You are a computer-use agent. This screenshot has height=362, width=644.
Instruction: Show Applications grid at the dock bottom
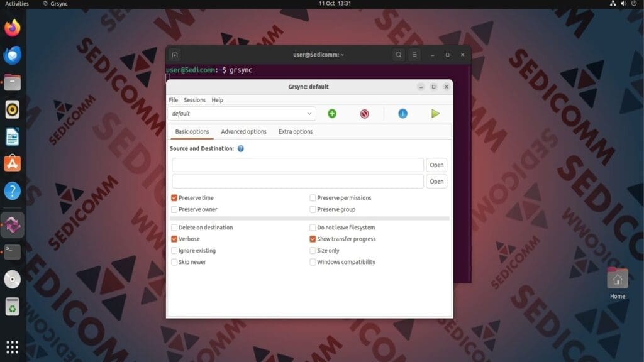[13, 347]
